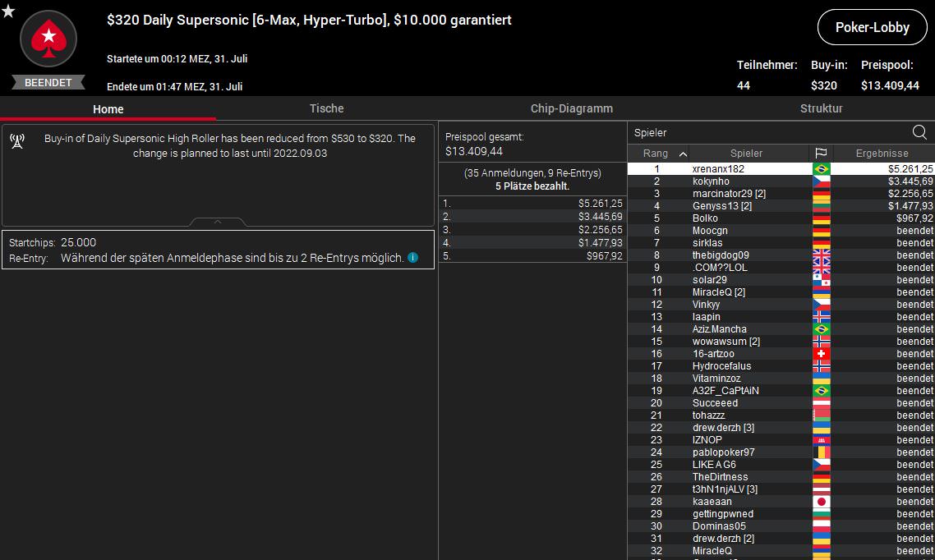935x560 pixels.
Task: Open the player search magnifier icon
Action: 919,132
